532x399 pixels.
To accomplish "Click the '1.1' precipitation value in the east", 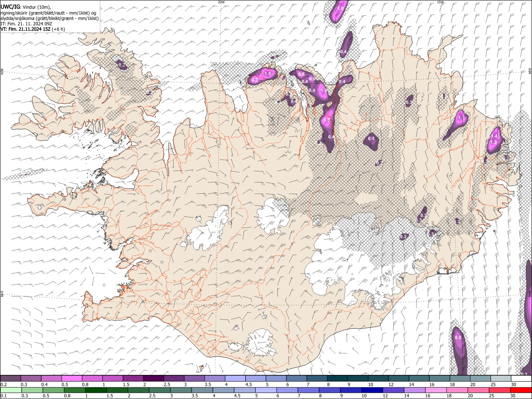I will 461,118.
